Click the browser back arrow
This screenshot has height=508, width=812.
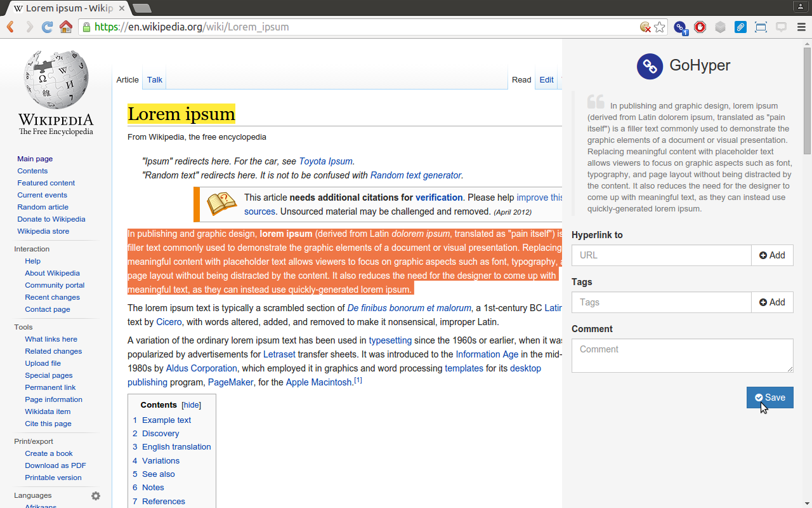(10, 27)
